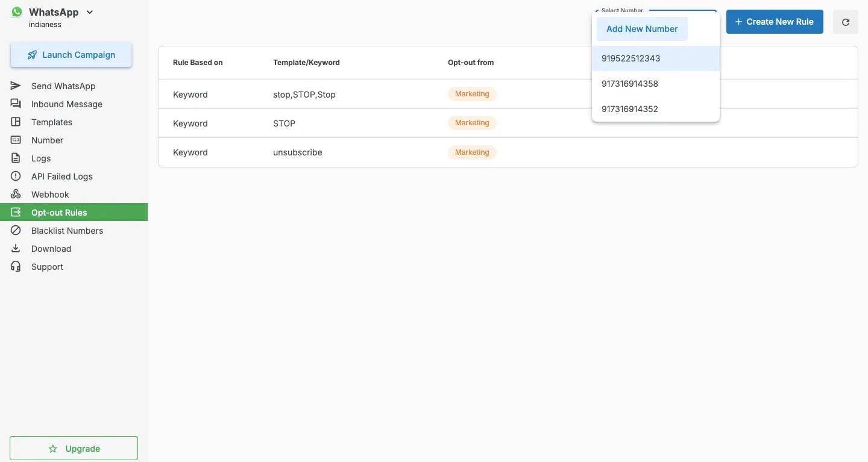Pick number 917316914352 option
This screenshot has width=868, height=462.
coord(656,109)
